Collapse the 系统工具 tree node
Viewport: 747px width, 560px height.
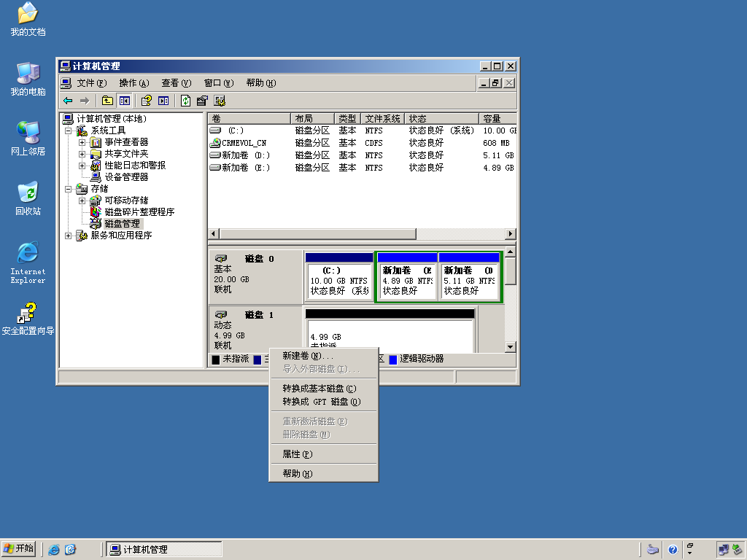(x=68, y=131)
